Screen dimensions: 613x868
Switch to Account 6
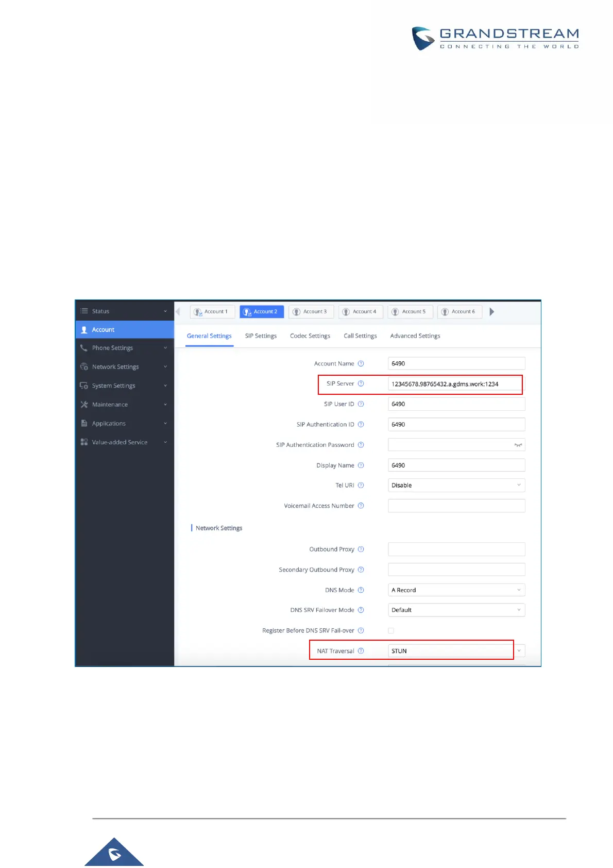459,312
